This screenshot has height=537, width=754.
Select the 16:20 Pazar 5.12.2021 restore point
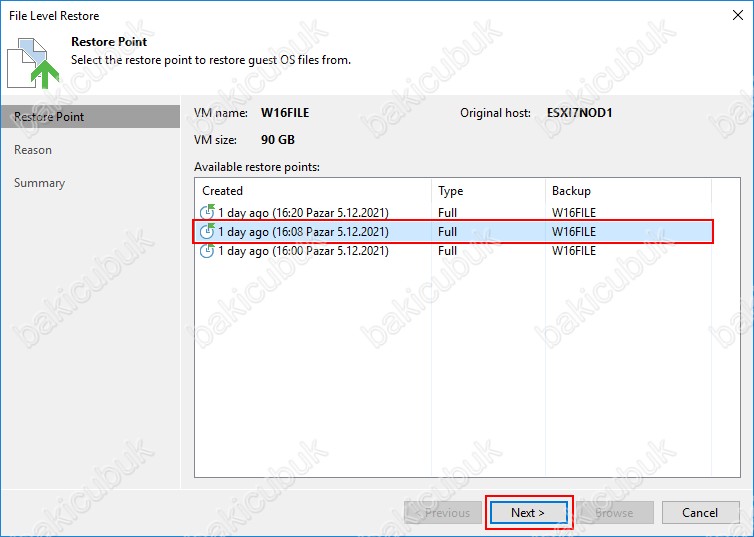coord(453,212)
